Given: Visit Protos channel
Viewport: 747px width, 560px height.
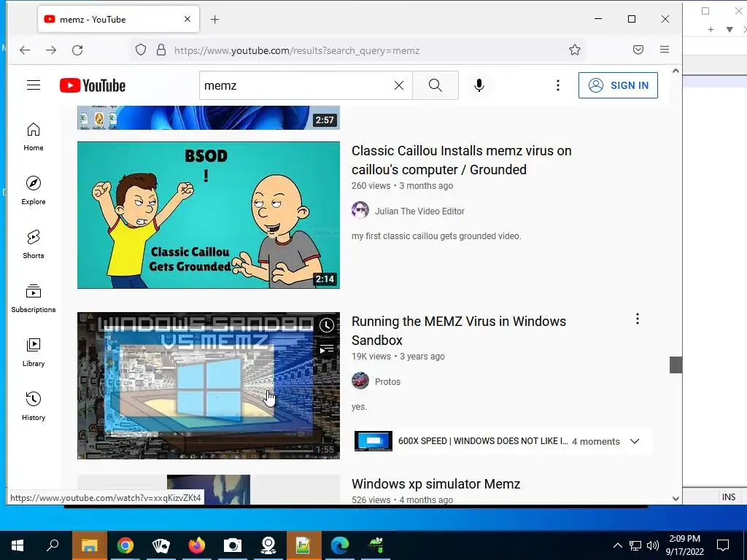Looking at the screenshot, I should [x=387, y=381].
